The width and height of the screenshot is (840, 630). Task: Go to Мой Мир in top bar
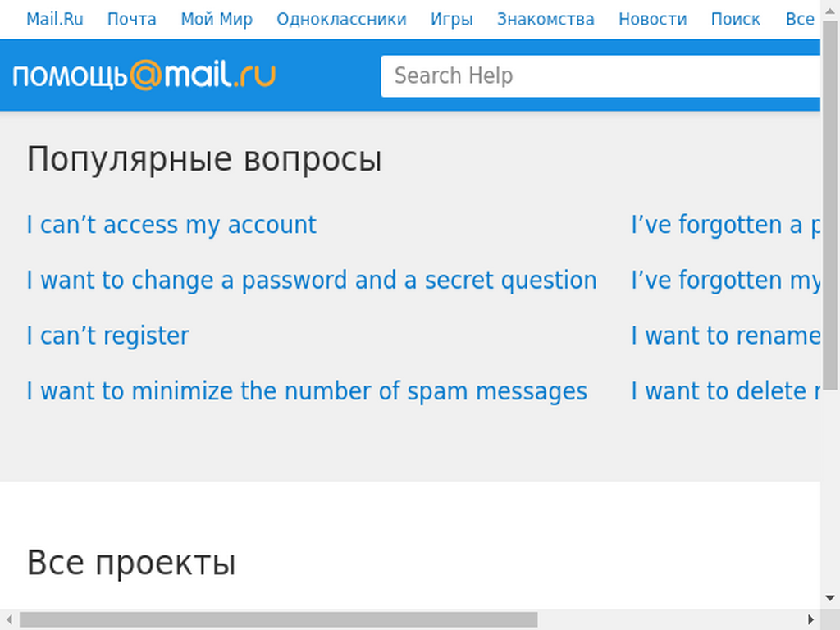tap(217, 20)
